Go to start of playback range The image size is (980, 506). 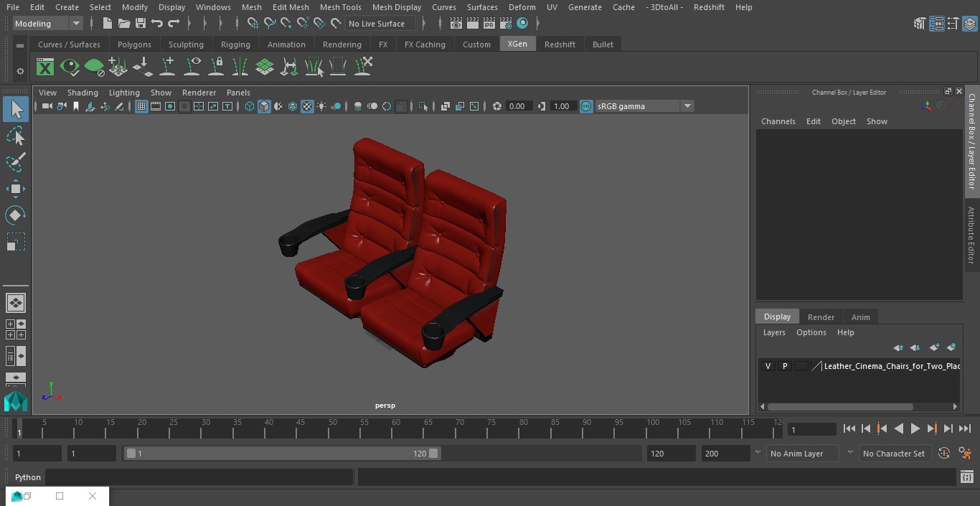[849, 428]
